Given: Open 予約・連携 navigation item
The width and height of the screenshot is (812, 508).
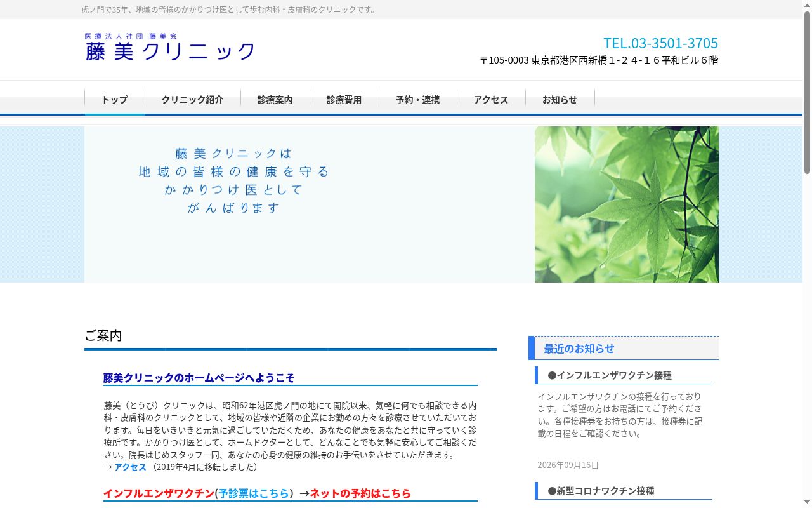Looking at the screenshot, I should [418, 100].
